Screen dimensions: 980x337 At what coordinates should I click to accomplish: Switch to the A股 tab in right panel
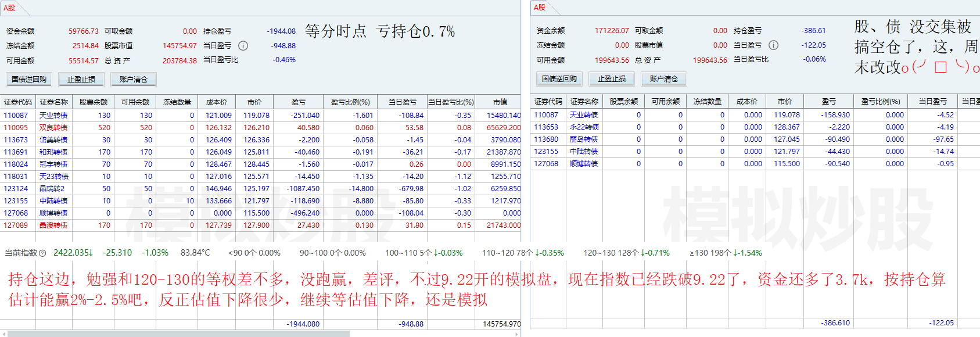pos(540,8)
